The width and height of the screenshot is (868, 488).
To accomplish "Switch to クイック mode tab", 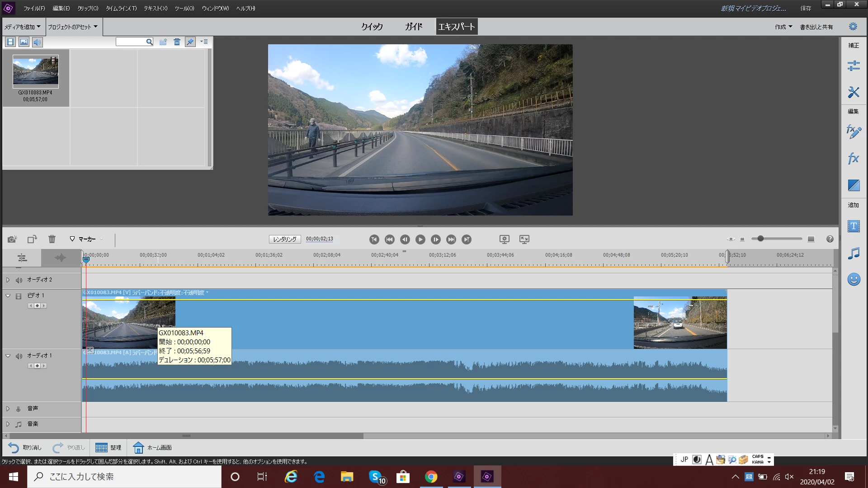I will (372, 27).
